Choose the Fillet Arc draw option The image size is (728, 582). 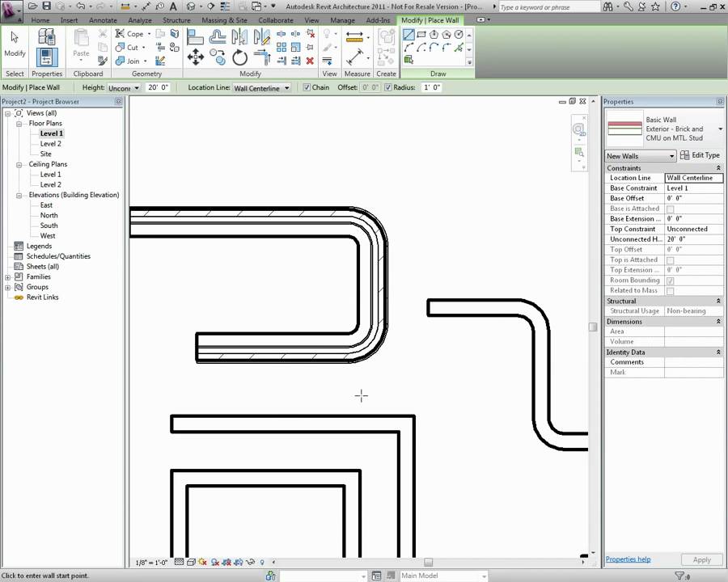pos(447,48)
